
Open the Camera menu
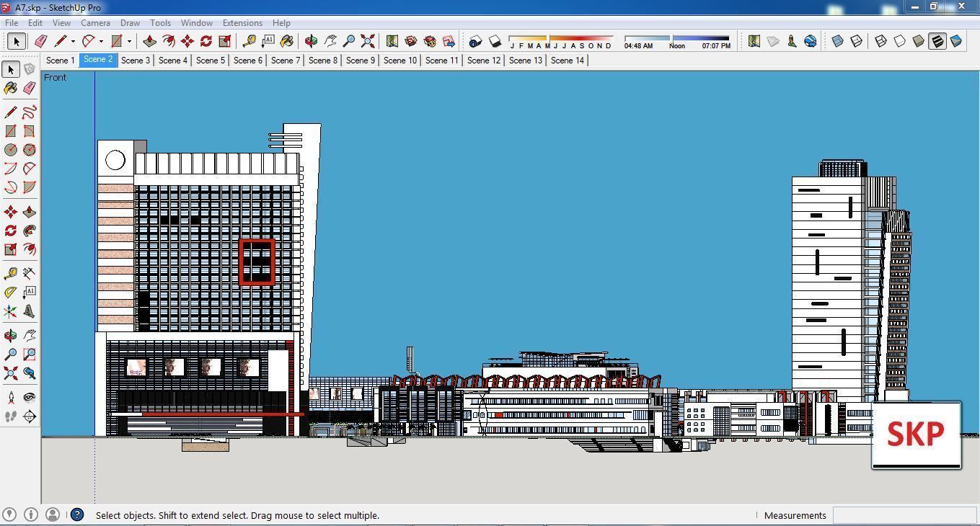[95, 23]
